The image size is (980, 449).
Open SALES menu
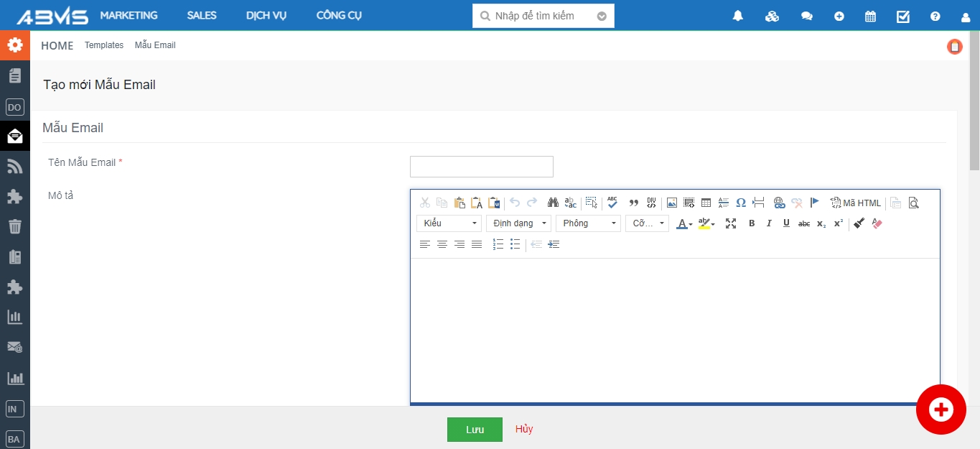(202, 15)
